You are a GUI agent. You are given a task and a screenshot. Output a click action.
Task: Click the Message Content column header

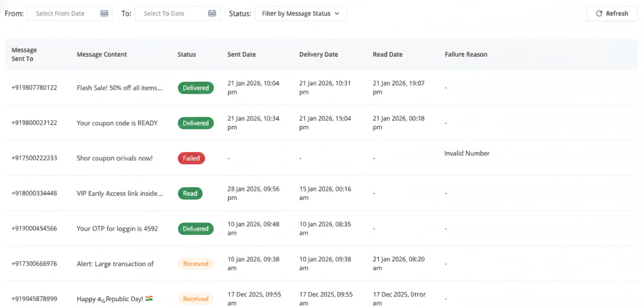coord(102,55)
